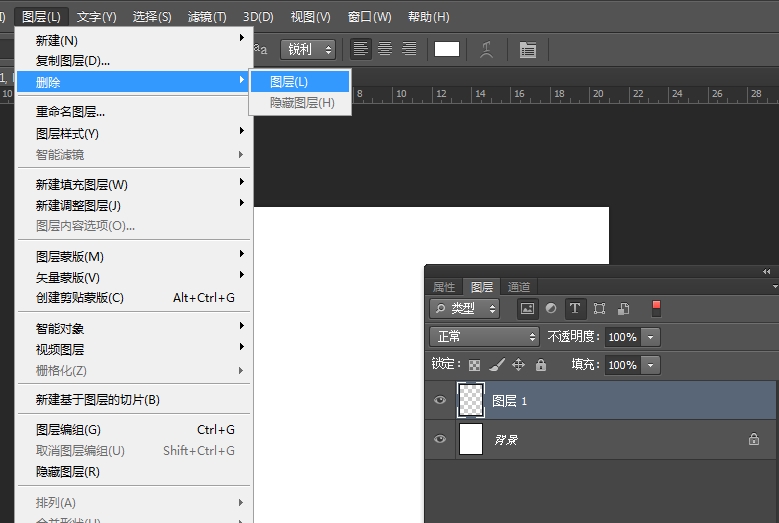Click the center align text icon
The height and width of the screenshot is (523, 779).
point(385,49)
